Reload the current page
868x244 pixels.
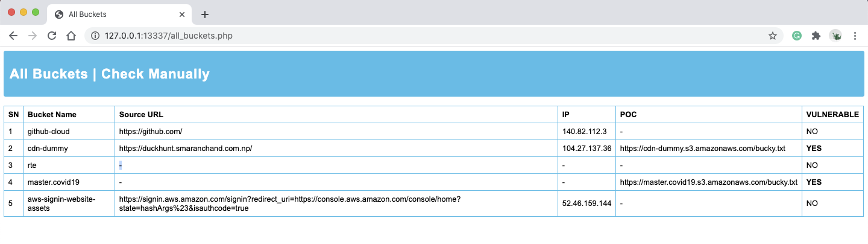52,36
